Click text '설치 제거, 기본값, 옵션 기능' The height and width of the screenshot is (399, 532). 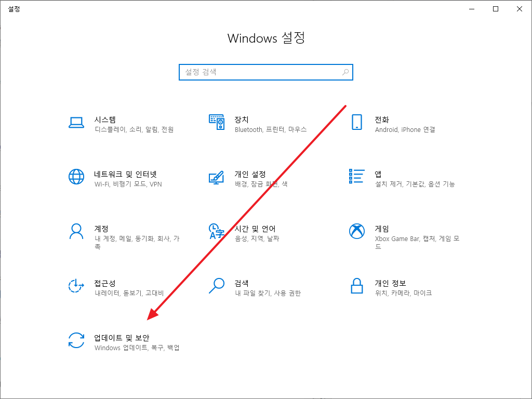click(415, 184)
